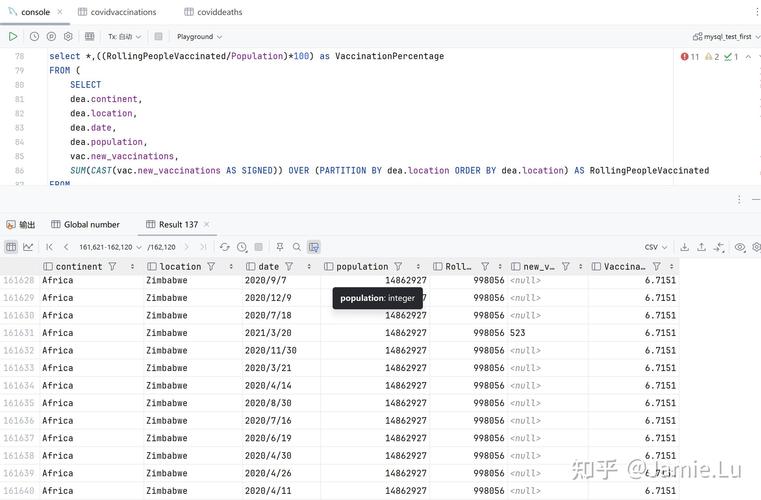Run the query with the Execute button
The image size is (761, 500).
click(13, 36)
